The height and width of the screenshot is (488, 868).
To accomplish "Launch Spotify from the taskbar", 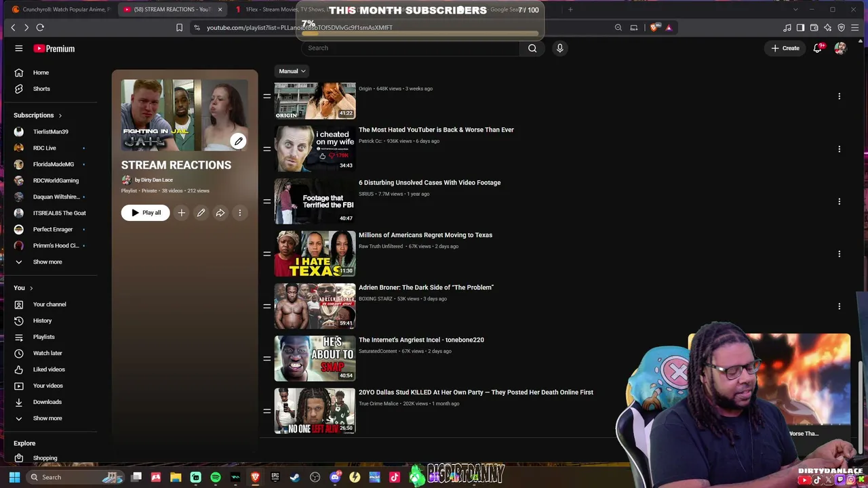I will click(216, 477).
